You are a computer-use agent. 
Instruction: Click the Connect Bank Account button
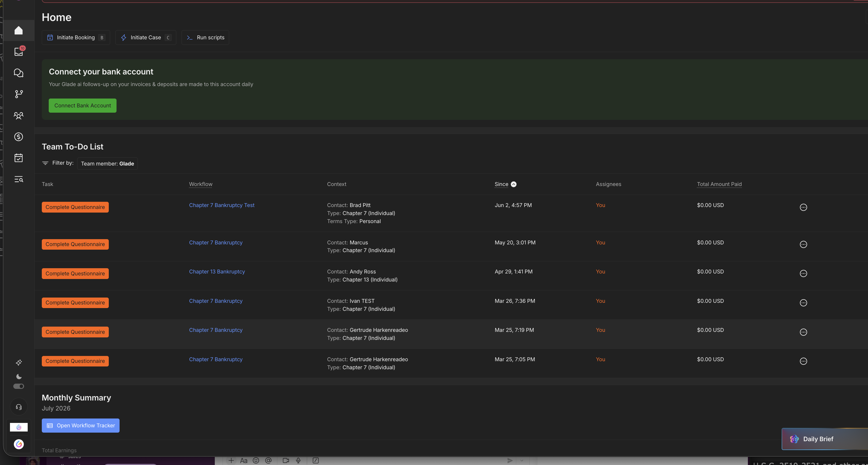pyautogui.click(x=82, y=105)
